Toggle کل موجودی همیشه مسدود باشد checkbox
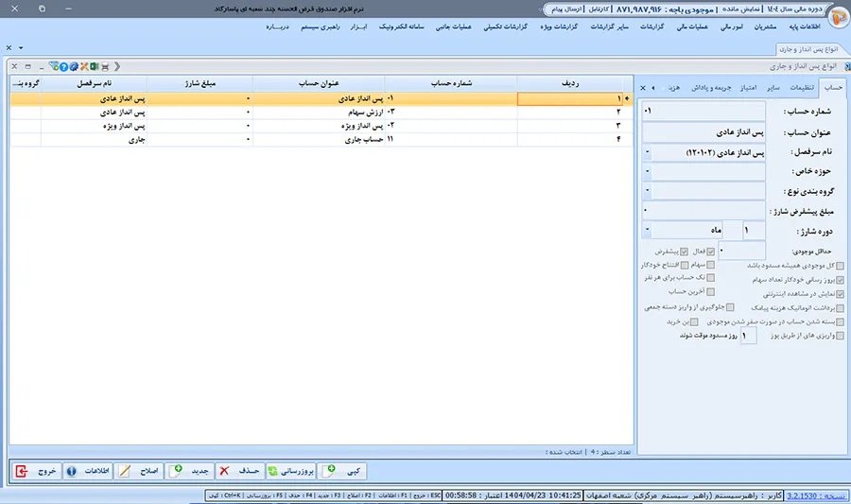 click(841, 266)
